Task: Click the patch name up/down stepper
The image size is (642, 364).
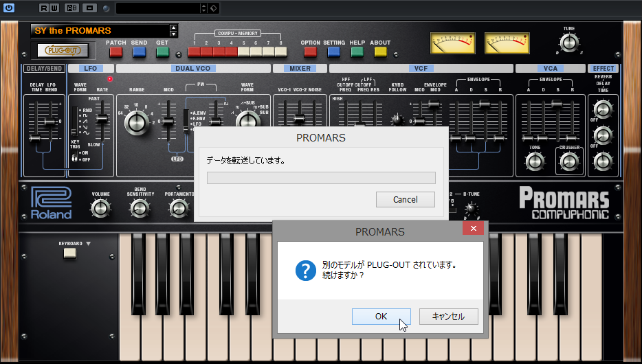Action: pos(174,31)
